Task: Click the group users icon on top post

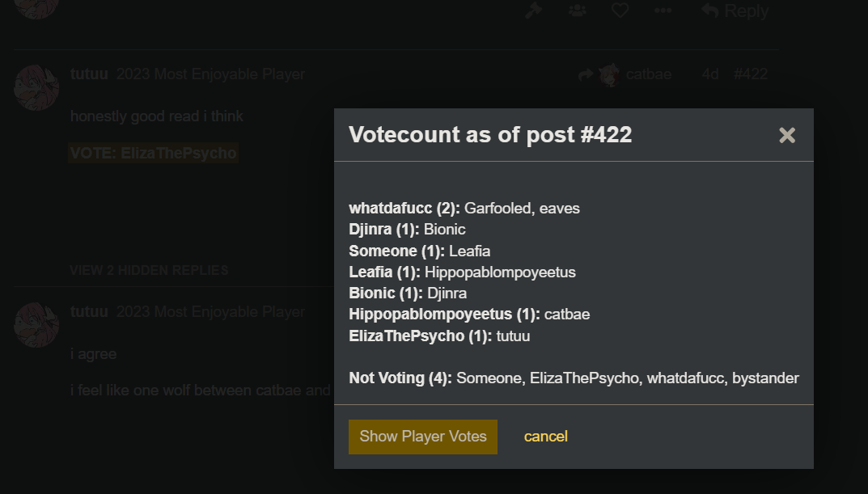Action: (578, 10)
